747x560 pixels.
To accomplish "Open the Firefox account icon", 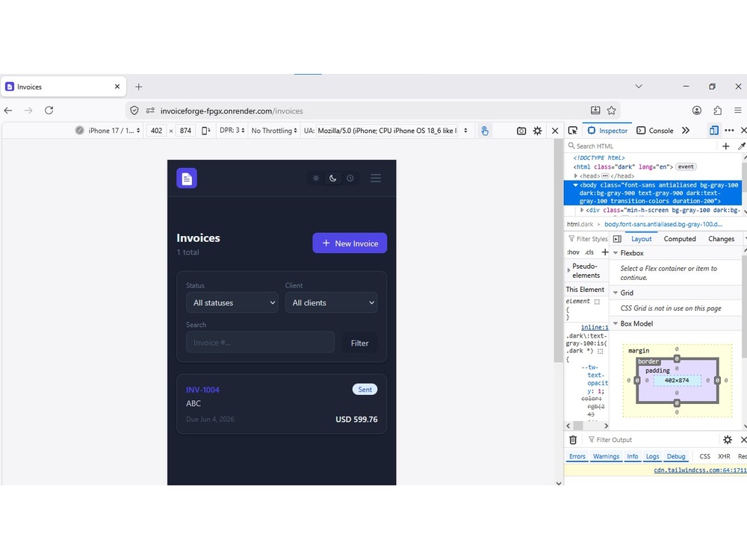I will click(x=697, y=111).
